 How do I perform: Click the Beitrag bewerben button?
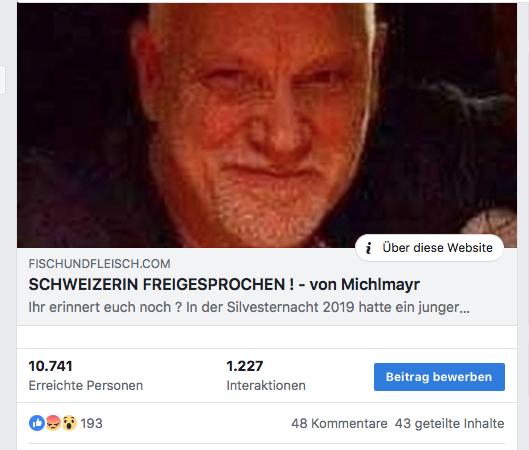pyautogui.click(x=439, y=377)
